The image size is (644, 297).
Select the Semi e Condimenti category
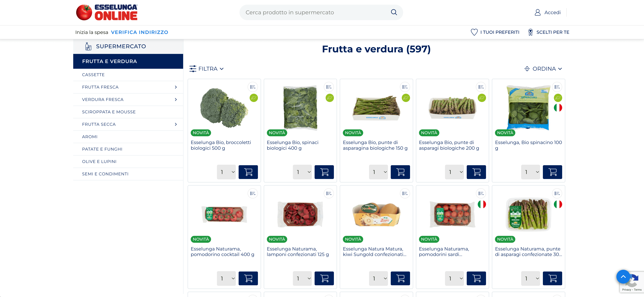[128, 174]
